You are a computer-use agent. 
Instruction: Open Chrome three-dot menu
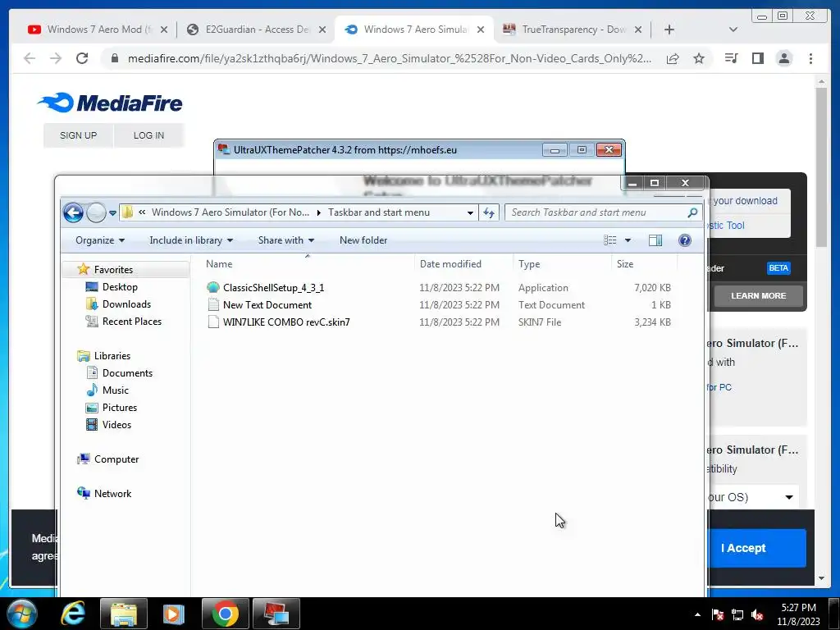[x=810, y=58]
